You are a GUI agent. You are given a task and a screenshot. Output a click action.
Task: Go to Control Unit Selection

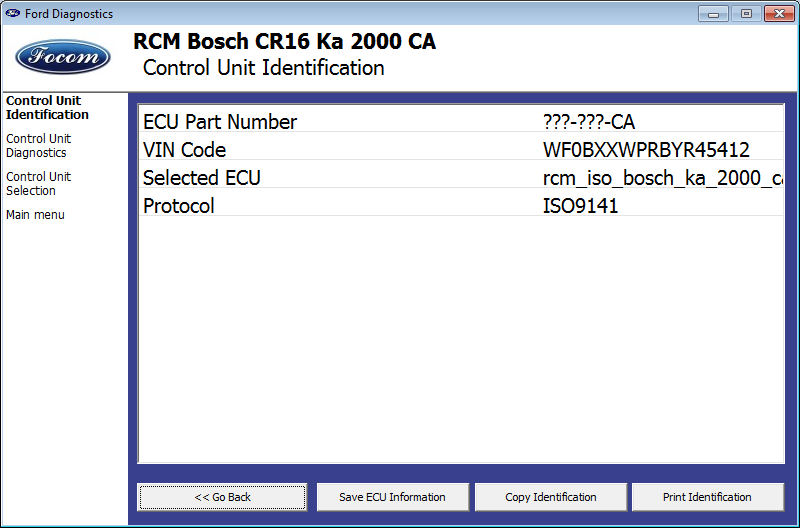[38, 184]
